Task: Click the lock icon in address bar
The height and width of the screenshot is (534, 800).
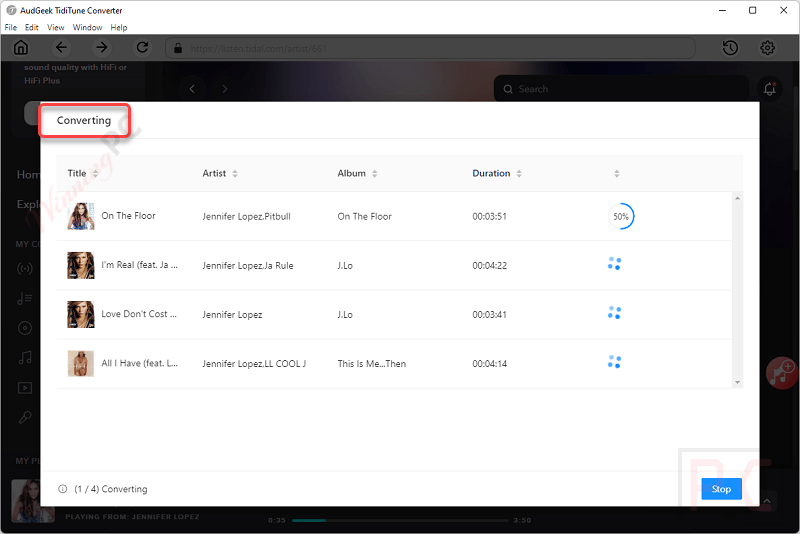Action: point(178,48)
